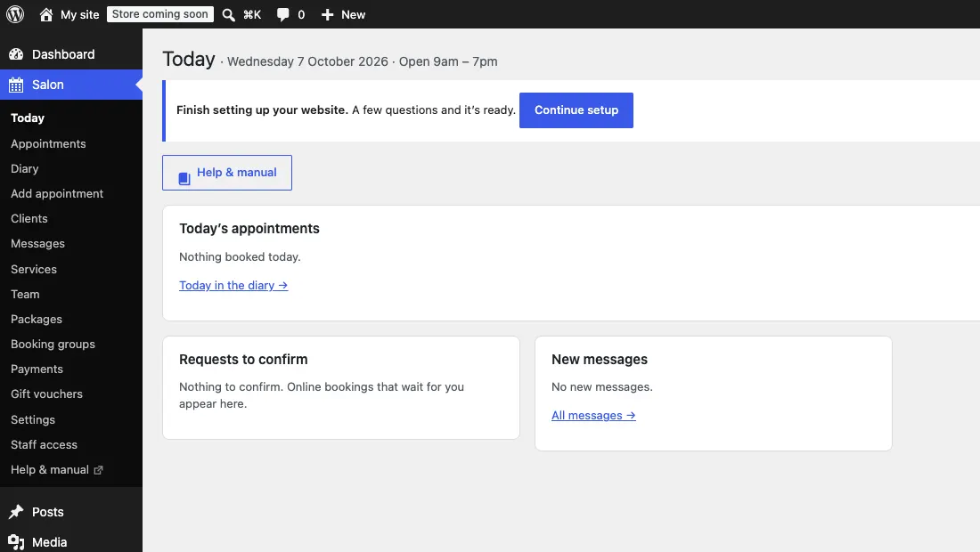Click the plus icon beside New
980x552 pixels.
pos(327,15)
